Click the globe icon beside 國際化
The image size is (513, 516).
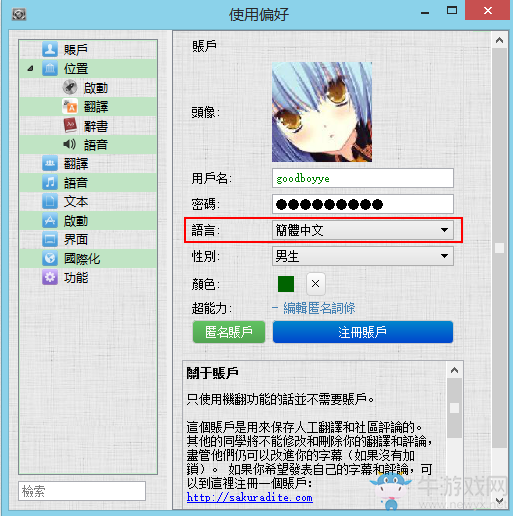(x=50, y=258)
